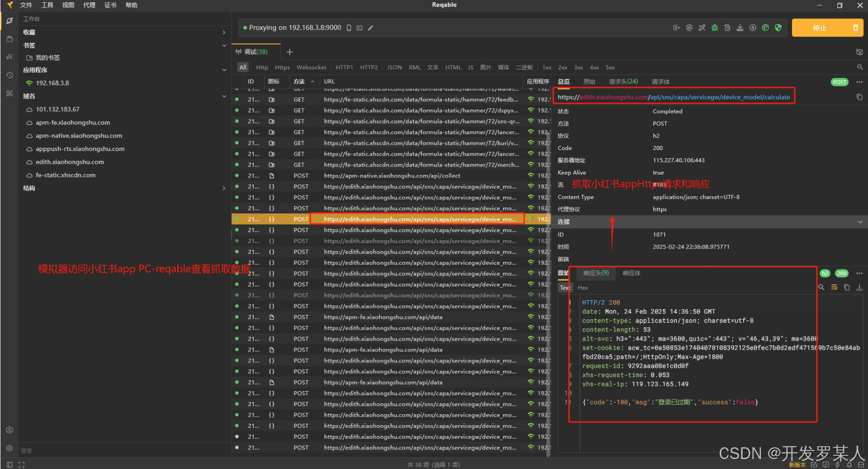
Task: Open the history clock icon in sidebar
Action: click(9, 75)
